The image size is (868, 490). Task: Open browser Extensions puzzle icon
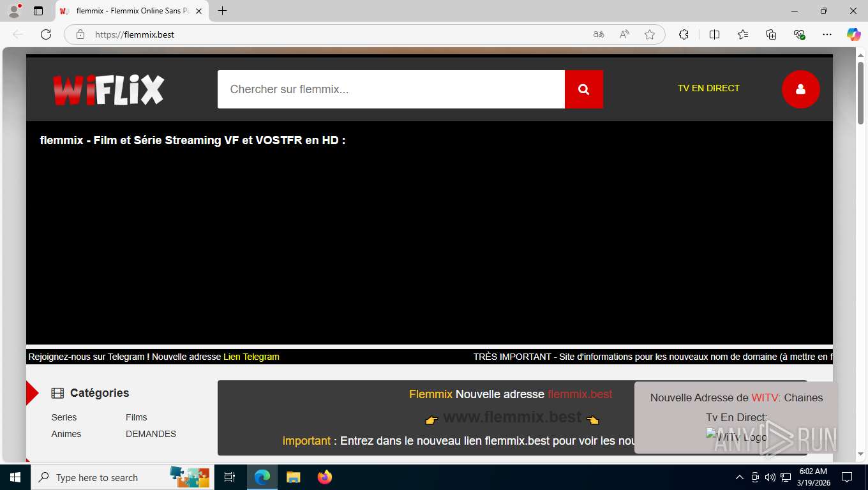click(x=684, y=34)
